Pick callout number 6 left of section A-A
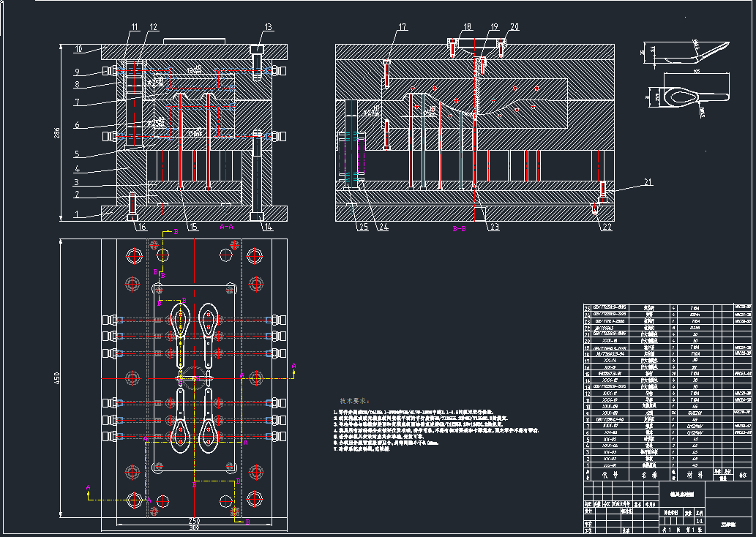The image size is (756, 537). point(77,125)
